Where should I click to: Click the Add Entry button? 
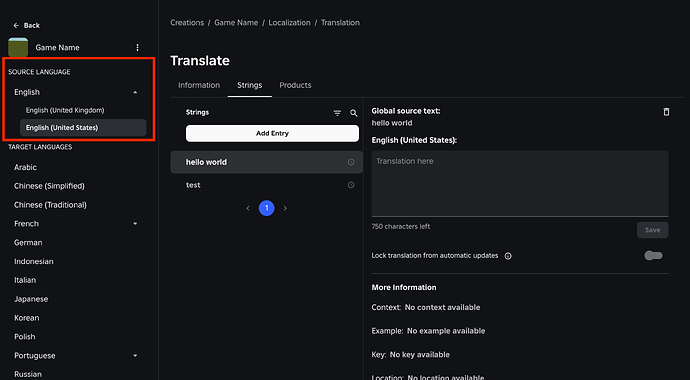(x=272, y=133)
